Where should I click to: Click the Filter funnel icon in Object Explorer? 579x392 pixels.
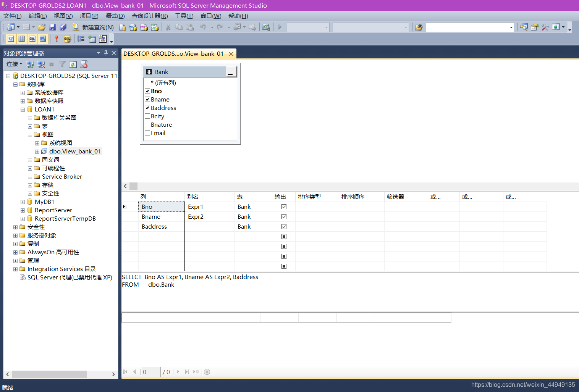pos(62,64)
